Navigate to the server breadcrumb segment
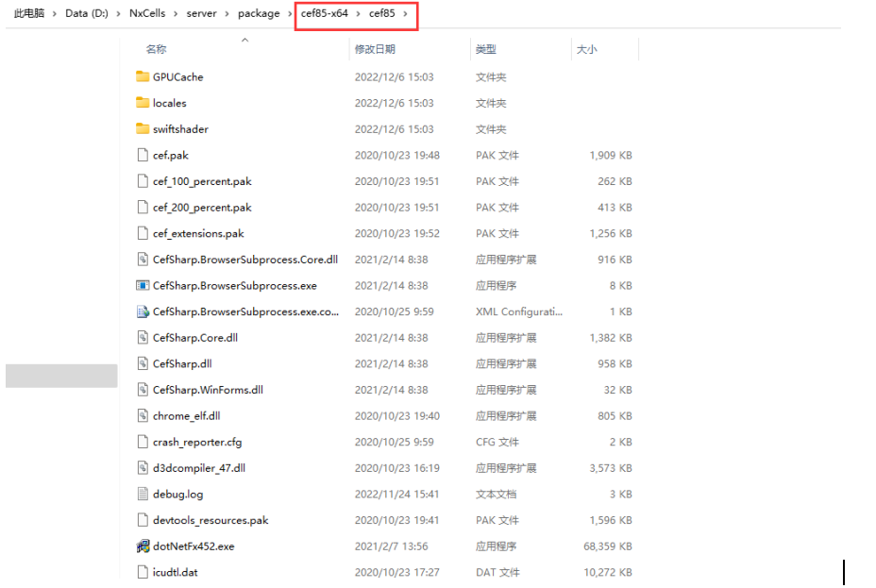The width and height of the screenshot is (876, 588). pyautogui.click(x=200, y=14)
